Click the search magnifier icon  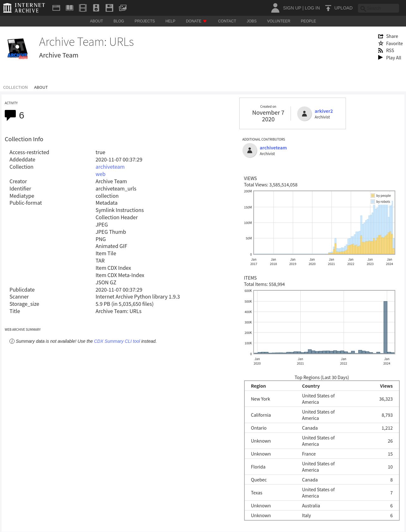coord(363,9)
